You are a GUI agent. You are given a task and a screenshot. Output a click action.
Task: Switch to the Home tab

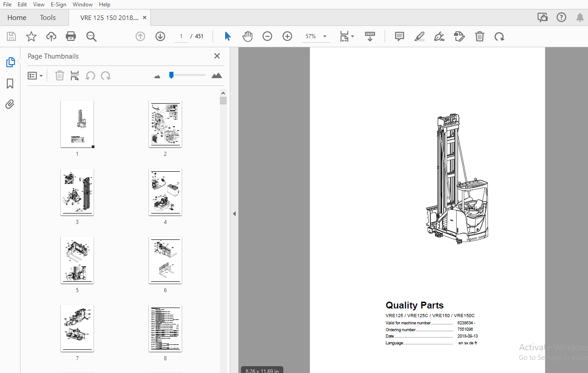[17, 17]
